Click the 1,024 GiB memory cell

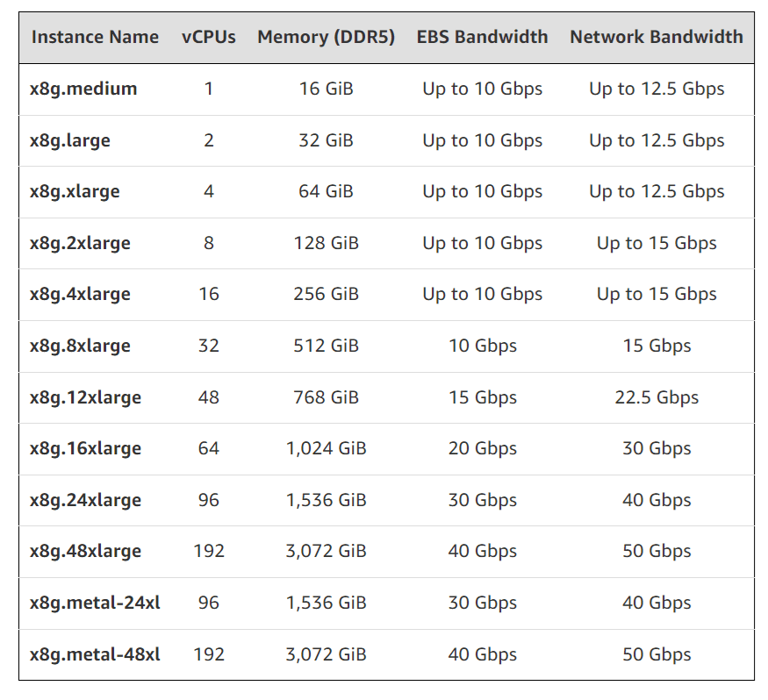point(326,448)
